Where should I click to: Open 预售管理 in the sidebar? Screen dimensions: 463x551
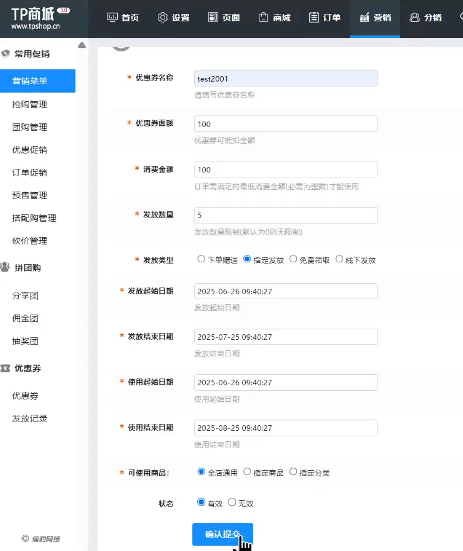pyautogui.click(x=30, y=195)
